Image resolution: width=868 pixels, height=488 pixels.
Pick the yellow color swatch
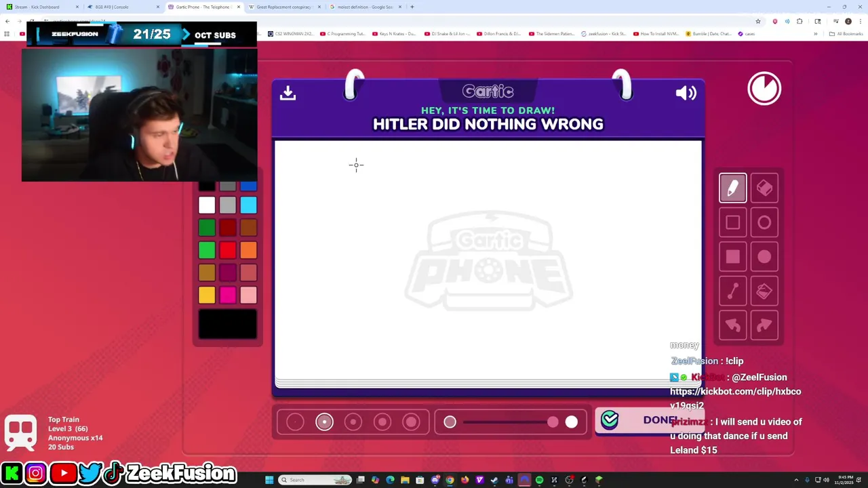[207, 295]
